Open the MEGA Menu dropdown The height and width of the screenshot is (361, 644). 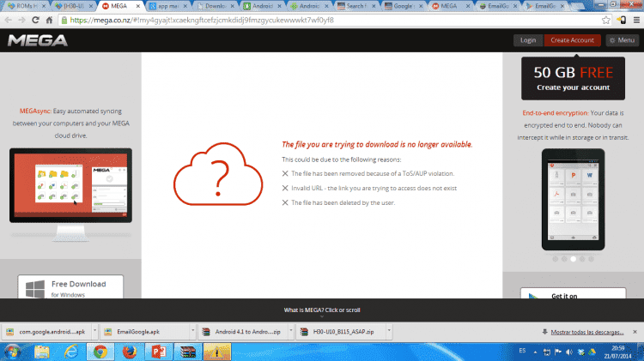click(623, 40)
